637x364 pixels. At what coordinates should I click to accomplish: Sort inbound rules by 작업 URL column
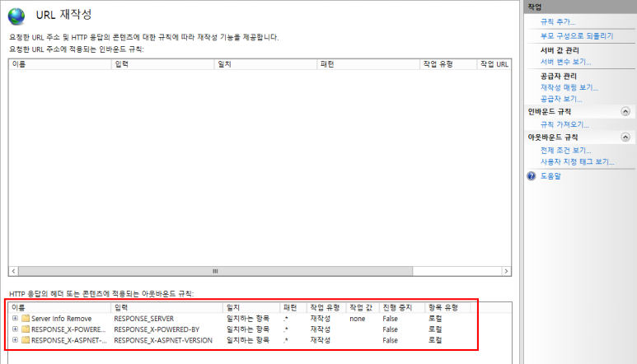pyautogui.click(x=494, y=64)
